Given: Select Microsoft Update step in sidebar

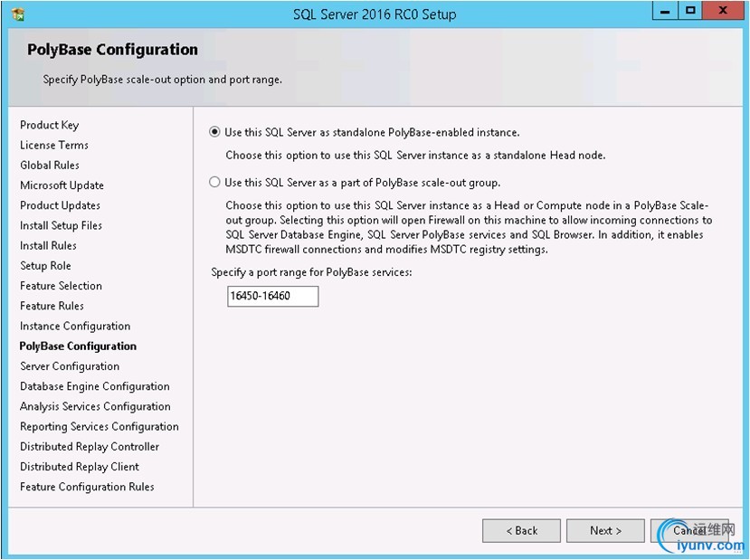Looking at the screenshot, I should pyautogui.click(x=62, y=185).
